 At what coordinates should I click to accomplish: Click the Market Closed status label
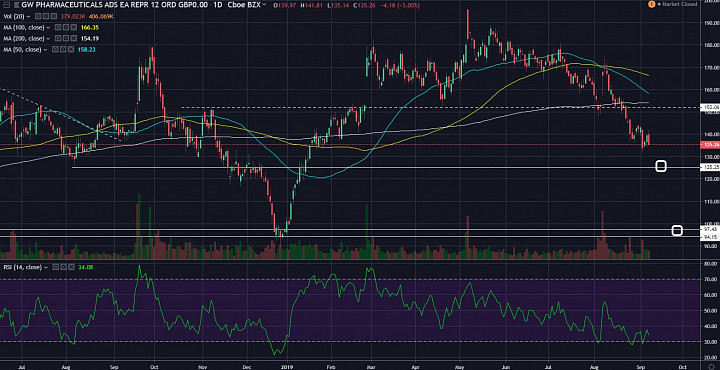[x=679, y=4]
